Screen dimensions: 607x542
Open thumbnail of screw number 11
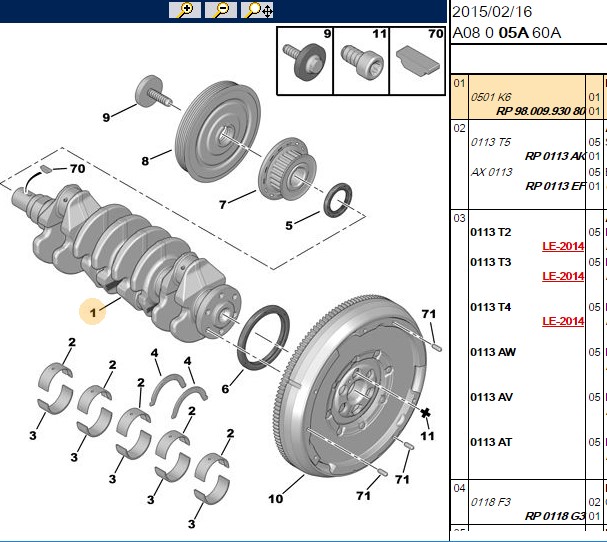click(361, 61)
